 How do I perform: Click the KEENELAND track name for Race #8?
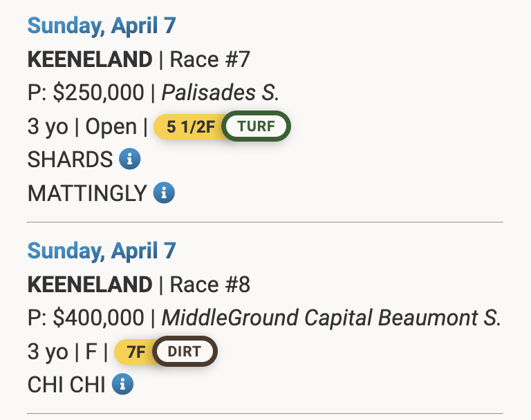click(x=90, y=284)
